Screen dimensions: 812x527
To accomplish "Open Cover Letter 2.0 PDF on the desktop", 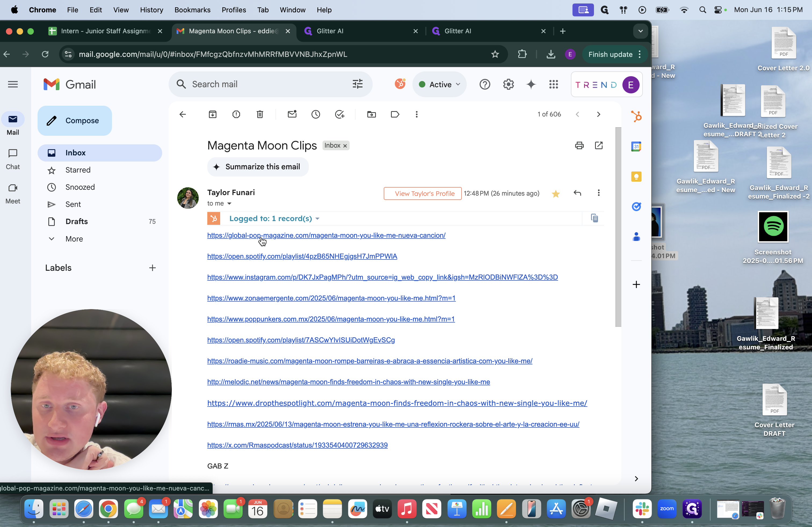I will [783, 49].
